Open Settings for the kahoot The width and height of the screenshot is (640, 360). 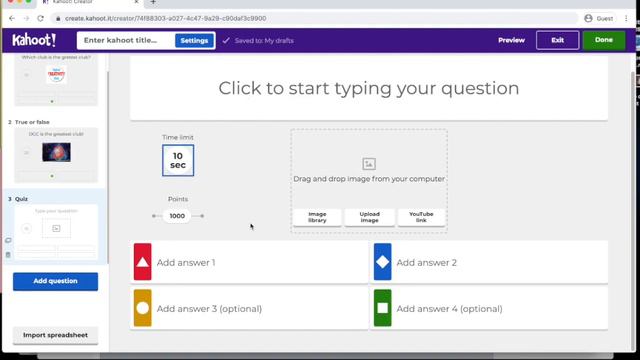click(194, 40)
